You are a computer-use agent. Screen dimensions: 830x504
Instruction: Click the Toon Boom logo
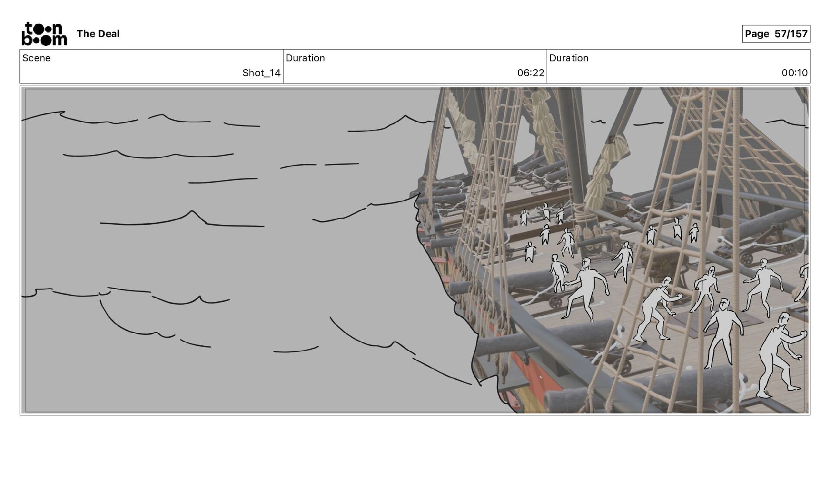tap(44, 34)
